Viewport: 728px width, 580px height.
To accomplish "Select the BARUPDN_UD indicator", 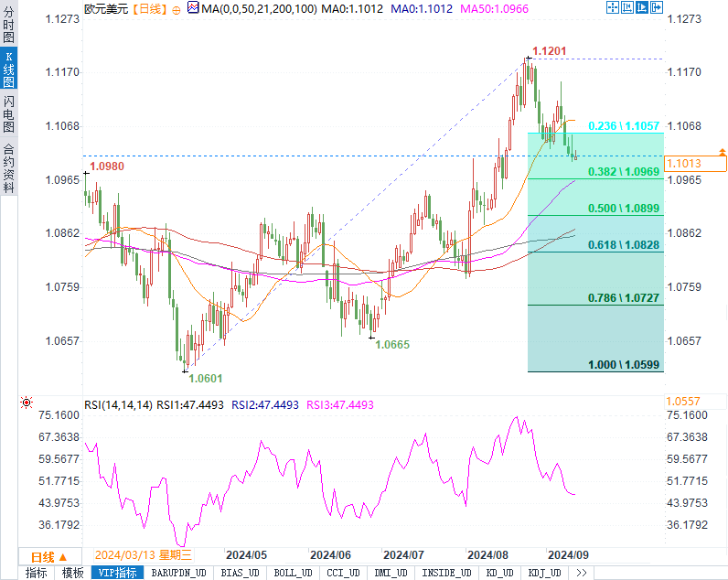I will point(178,573).
